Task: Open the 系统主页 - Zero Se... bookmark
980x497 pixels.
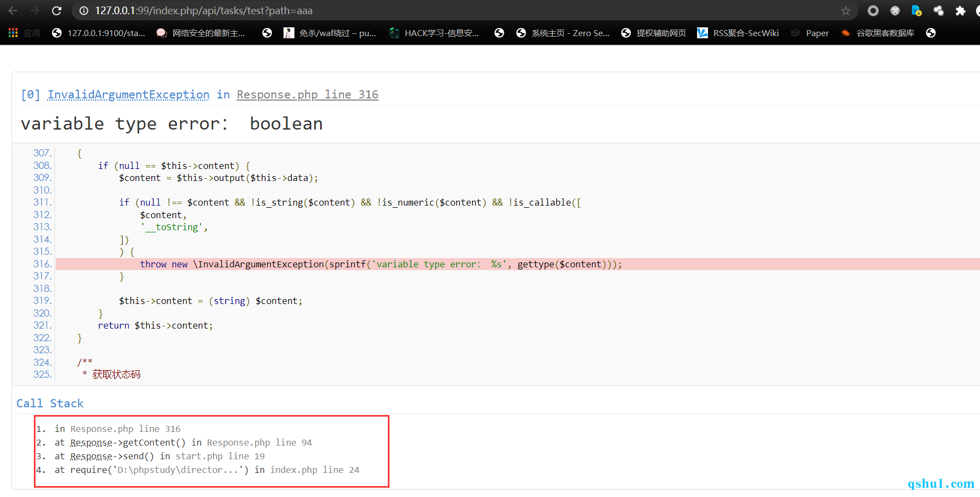Action: click(563, 33)
